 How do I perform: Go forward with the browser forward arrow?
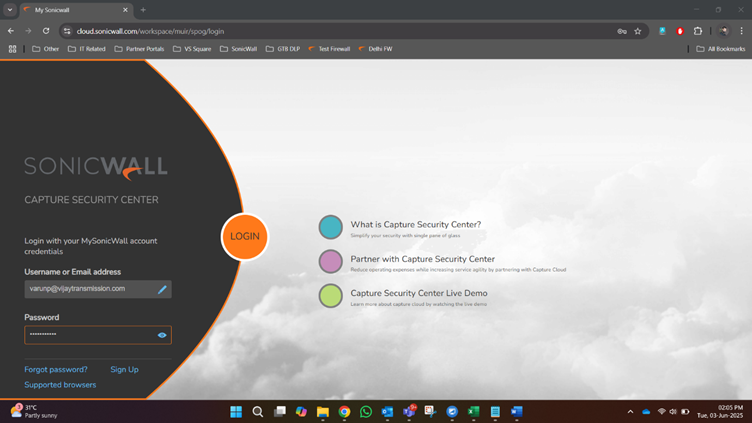coord(28,31)
